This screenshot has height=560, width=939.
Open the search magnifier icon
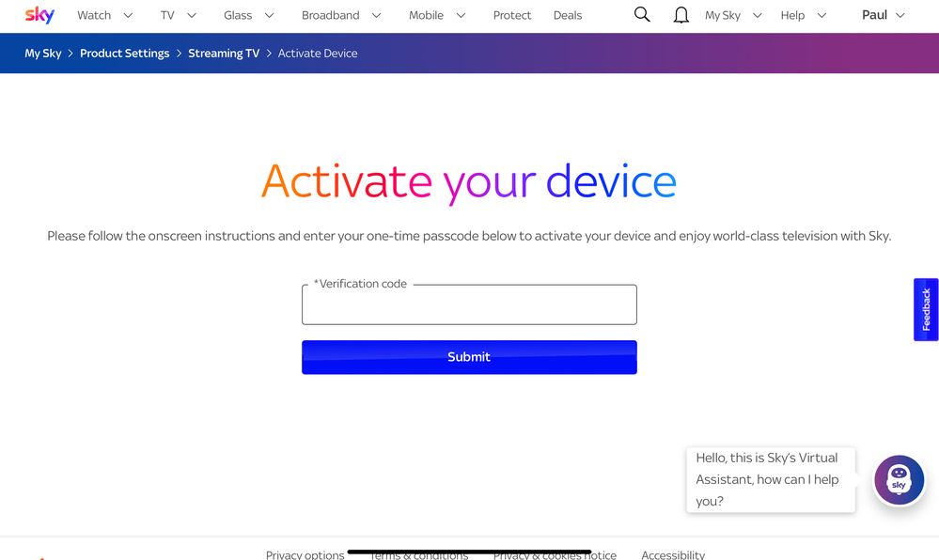tap(642, 15)
